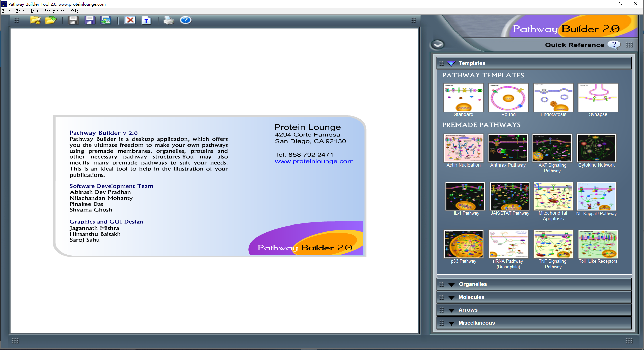644x350 pixels.
Task: Load the AKT Signaling Pathway thumbnail
Action: [552, 148]
